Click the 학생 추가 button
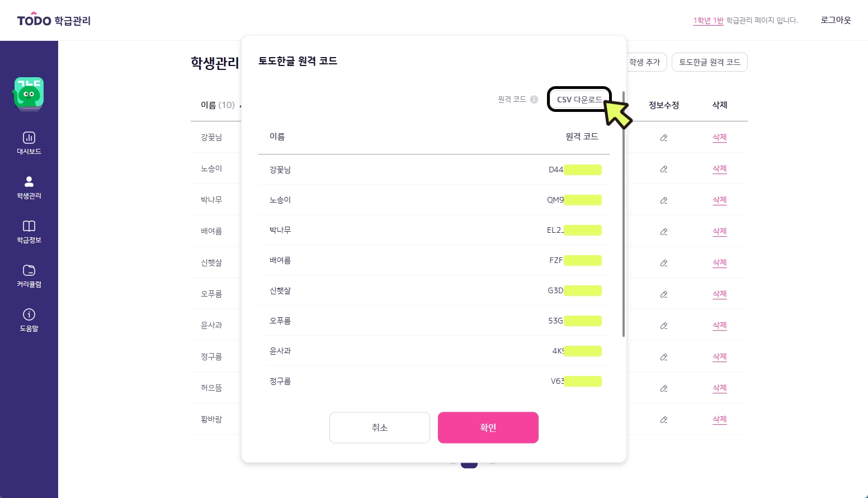Viewport: 868px width, 498px height. [x=645, y=62]
